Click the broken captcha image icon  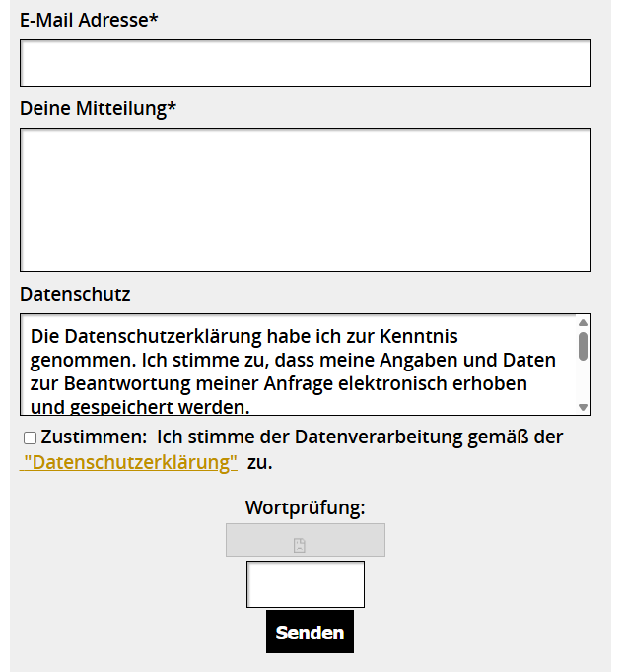pyautogui.click(x=300, y=545)
